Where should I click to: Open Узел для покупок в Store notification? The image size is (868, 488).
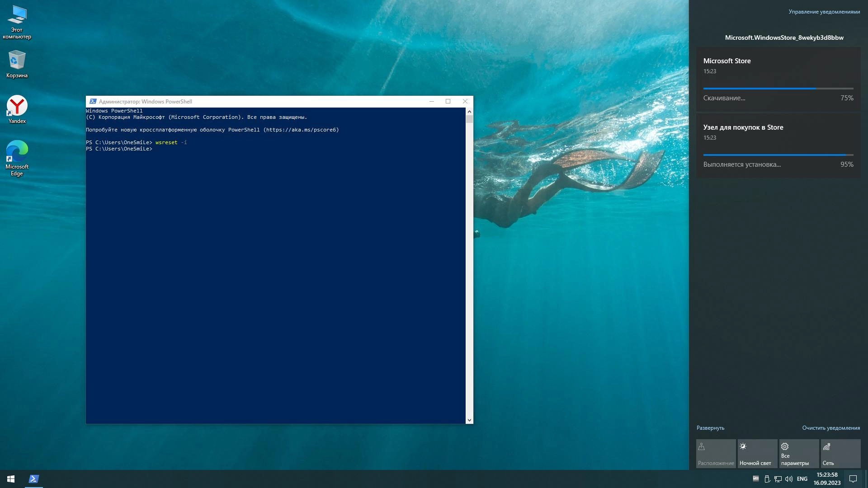coord(778,145)
